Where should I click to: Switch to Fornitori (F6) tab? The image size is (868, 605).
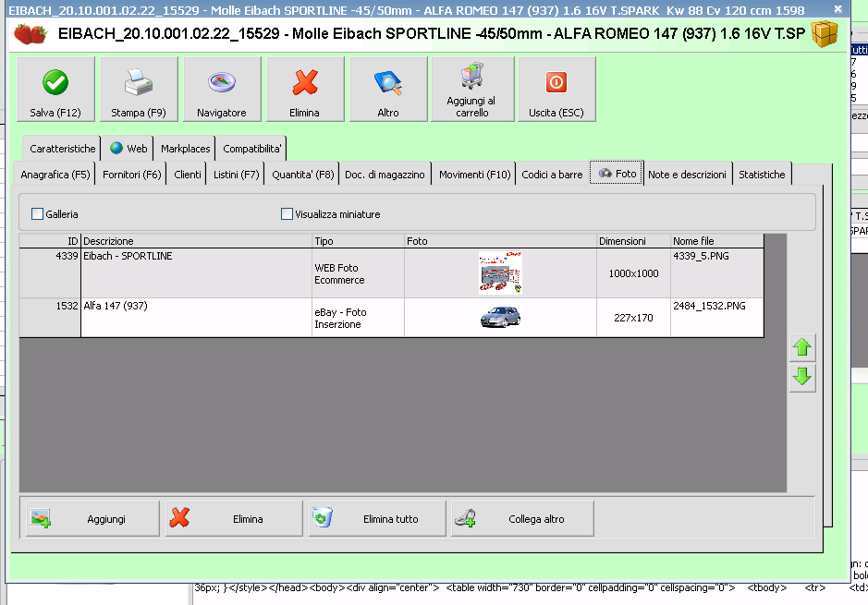(132, 175)
